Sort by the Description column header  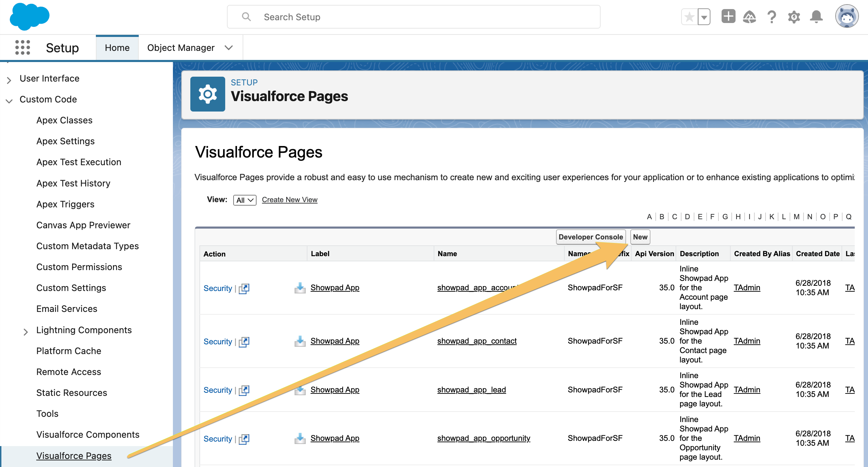click(x=699, y=254)
